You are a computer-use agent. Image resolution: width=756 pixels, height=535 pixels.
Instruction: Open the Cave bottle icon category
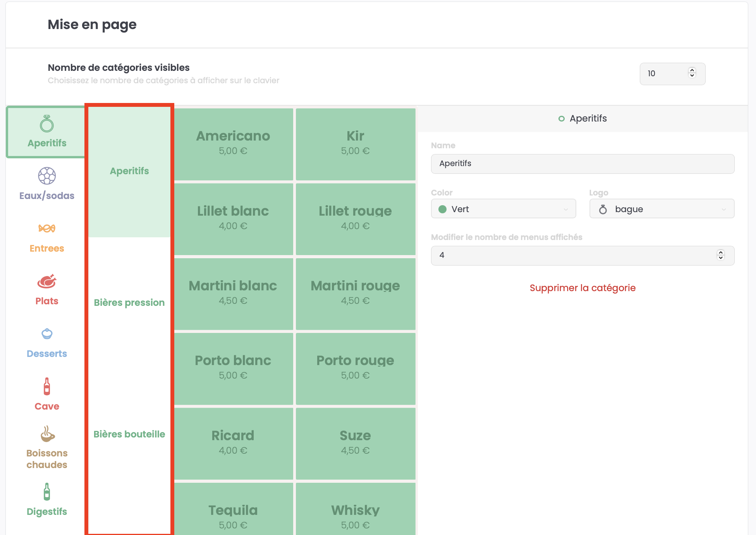pyautogui.click(x=46, y=394)
